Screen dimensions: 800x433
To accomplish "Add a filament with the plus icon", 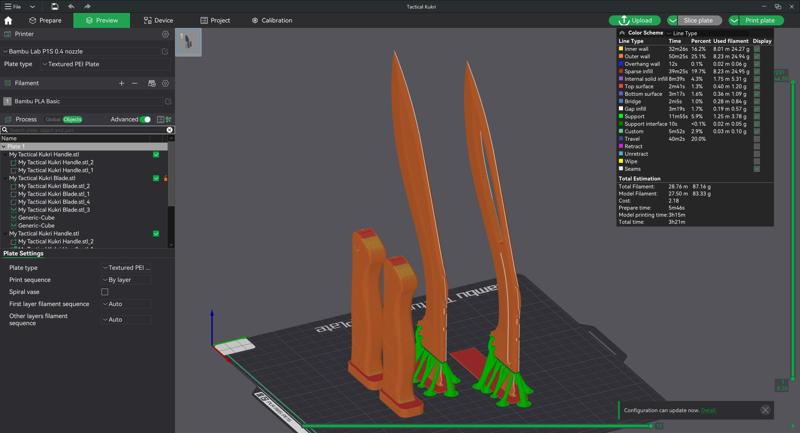I will point(122,84).
